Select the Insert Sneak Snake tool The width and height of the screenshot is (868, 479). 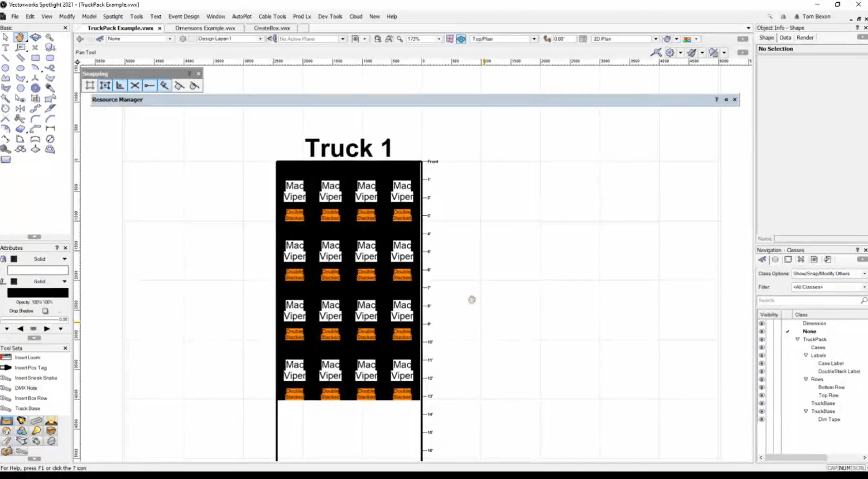[x=35, y=378]
